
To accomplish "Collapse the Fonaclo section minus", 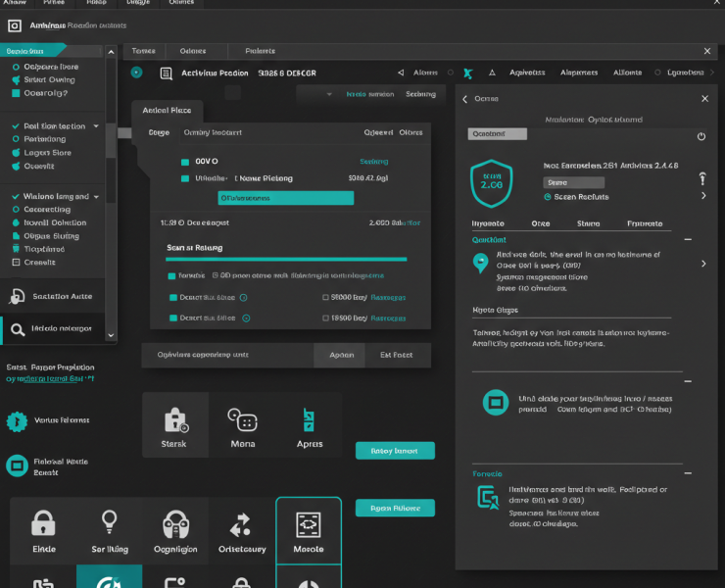I will pos(688,473).
